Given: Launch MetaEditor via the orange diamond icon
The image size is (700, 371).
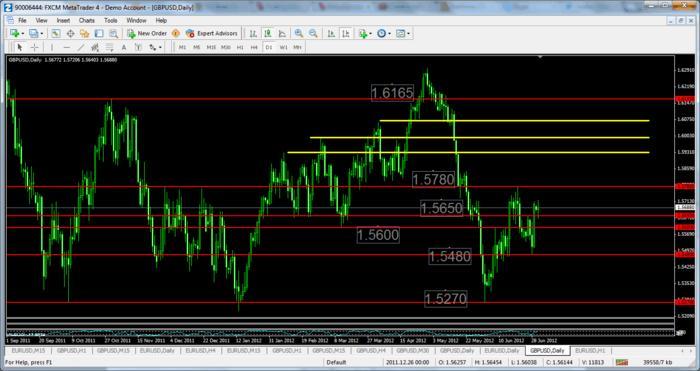Looking at the screenshot, I should 176,33.
